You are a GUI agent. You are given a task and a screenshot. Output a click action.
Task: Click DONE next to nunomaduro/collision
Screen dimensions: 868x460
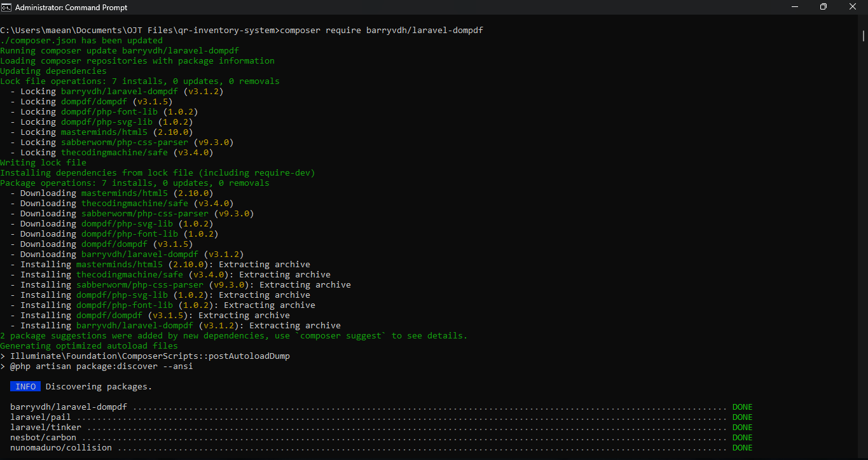742,448
